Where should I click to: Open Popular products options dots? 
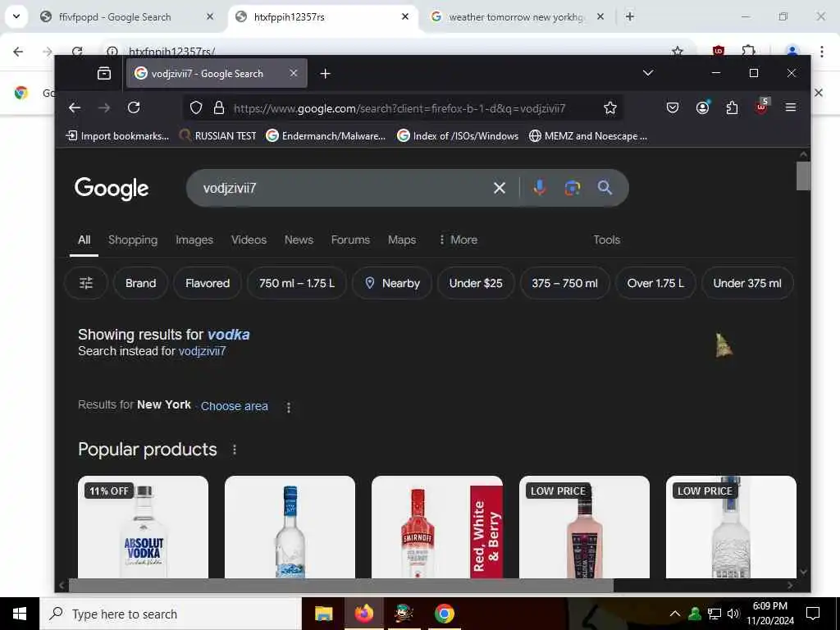coord(234,450)
